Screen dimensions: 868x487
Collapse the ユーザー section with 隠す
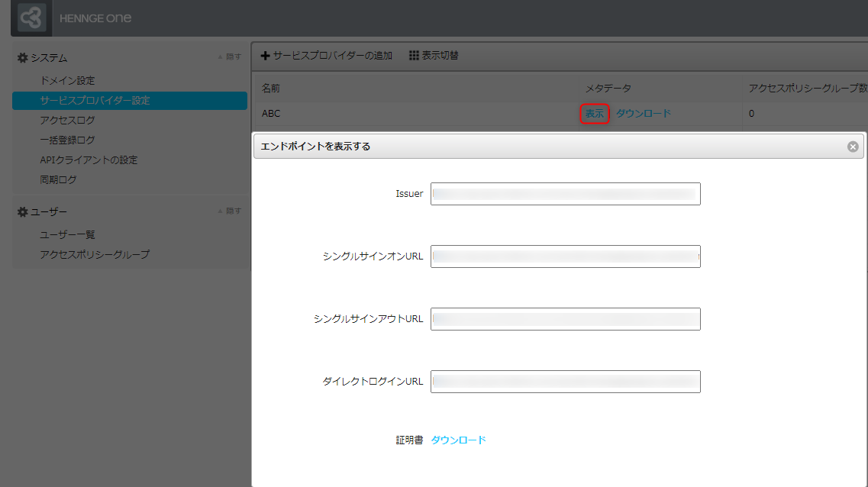(x=230, y=211)
